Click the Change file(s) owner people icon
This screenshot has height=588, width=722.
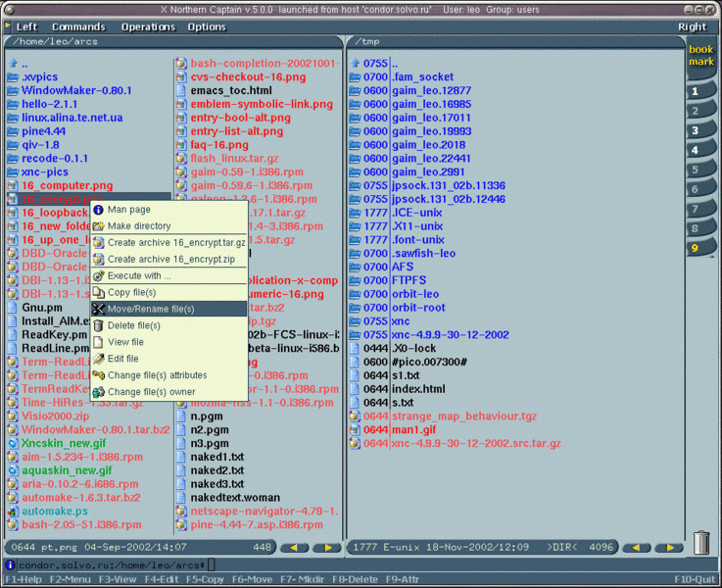point(99,392)
